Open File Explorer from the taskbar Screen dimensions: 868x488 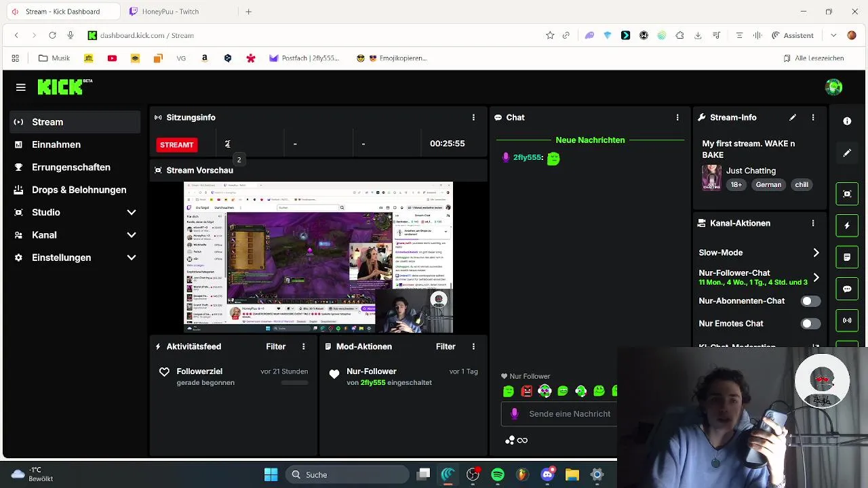pyautogui.click(x=572, y=474)
